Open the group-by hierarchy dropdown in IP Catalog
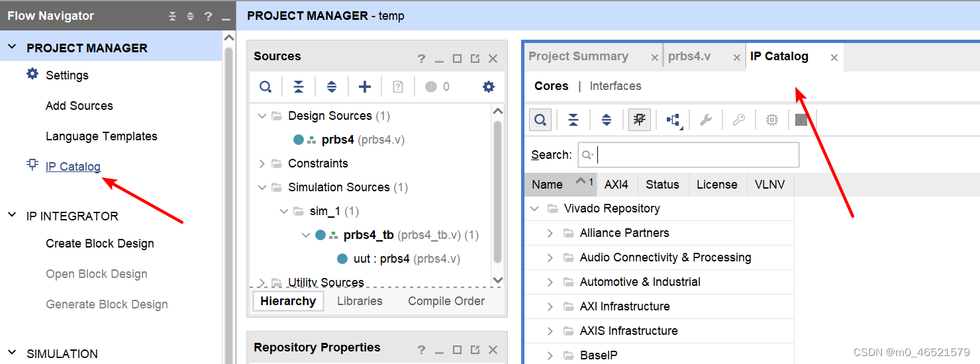The width and height of the screenshot is (980, 364). coord(674,120)
